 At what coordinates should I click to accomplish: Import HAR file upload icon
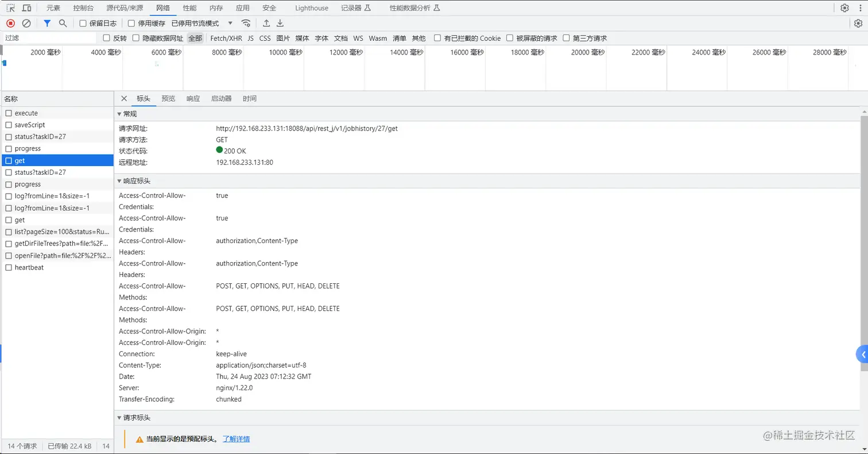266,23
